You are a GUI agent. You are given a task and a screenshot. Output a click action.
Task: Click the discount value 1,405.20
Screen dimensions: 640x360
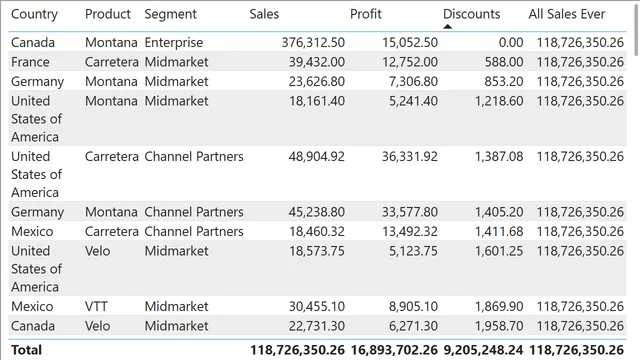click(x=499, y=212)
